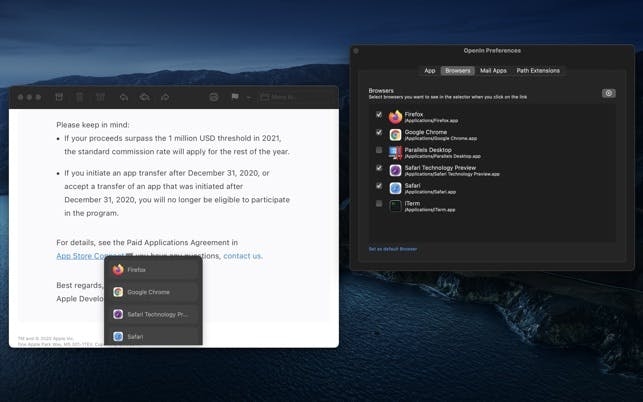The height and width of the screenshot is (402, 643).
Task: Select the Browsers tab
Action: (x=458, y=71)
